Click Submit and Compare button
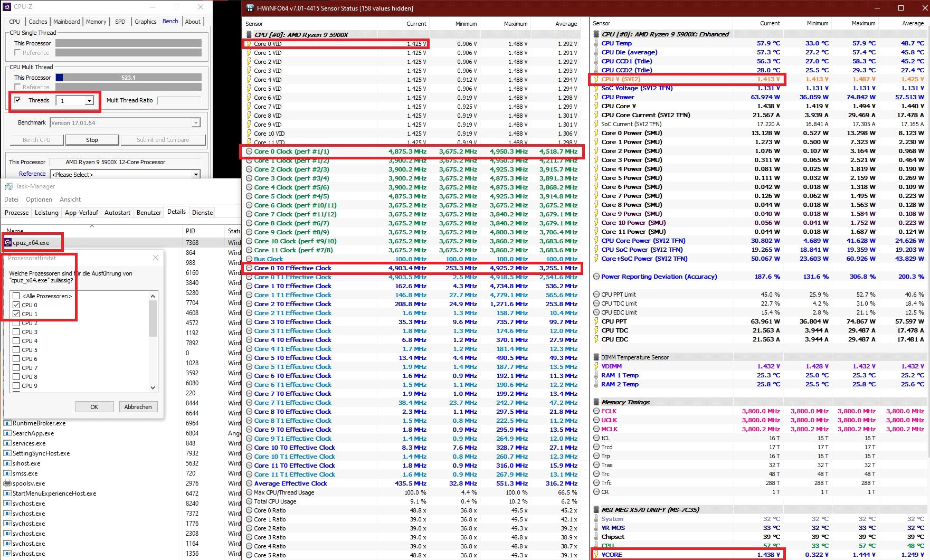Image resolution: width=930 pixels, height=560 pixels. click(x=163, y=140)
